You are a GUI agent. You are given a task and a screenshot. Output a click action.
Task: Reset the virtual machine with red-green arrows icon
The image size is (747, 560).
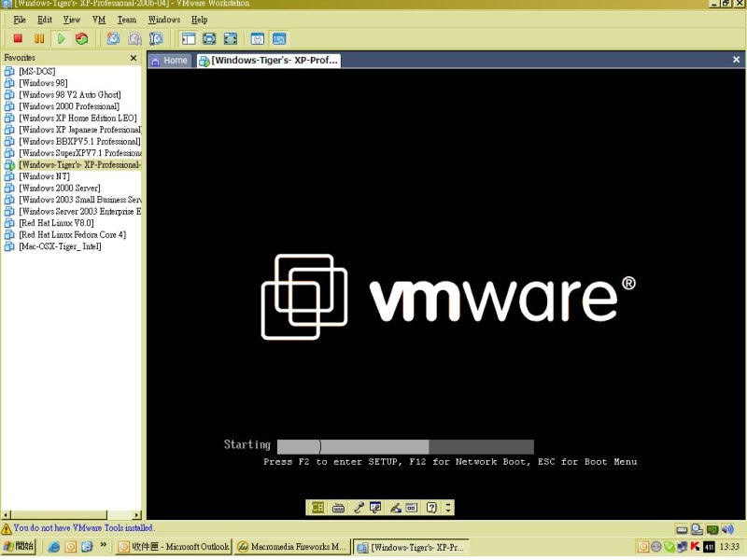point(82,38)
